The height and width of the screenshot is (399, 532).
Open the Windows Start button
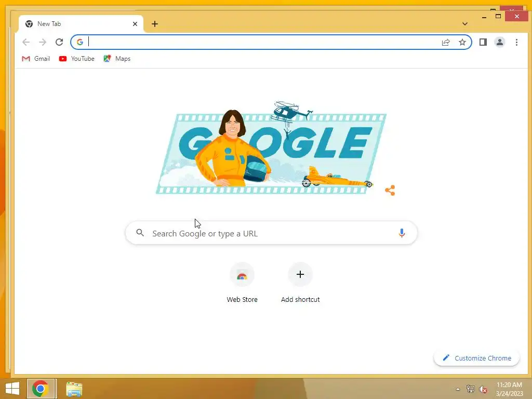coord(12,389)
